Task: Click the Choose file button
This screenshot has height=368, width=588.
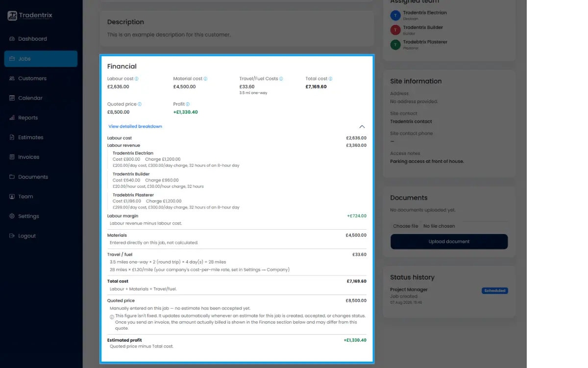Action: click(406, 226)
